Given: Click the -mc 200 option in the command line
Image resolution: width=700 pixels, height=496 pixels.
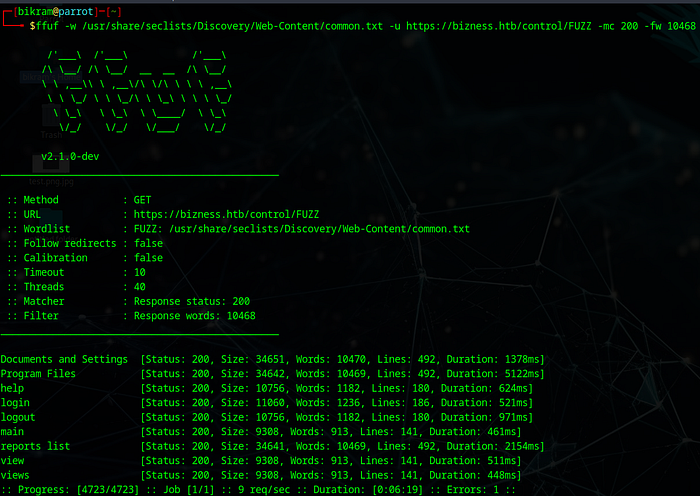Looking at the screenshot, I should pos(618,26).
